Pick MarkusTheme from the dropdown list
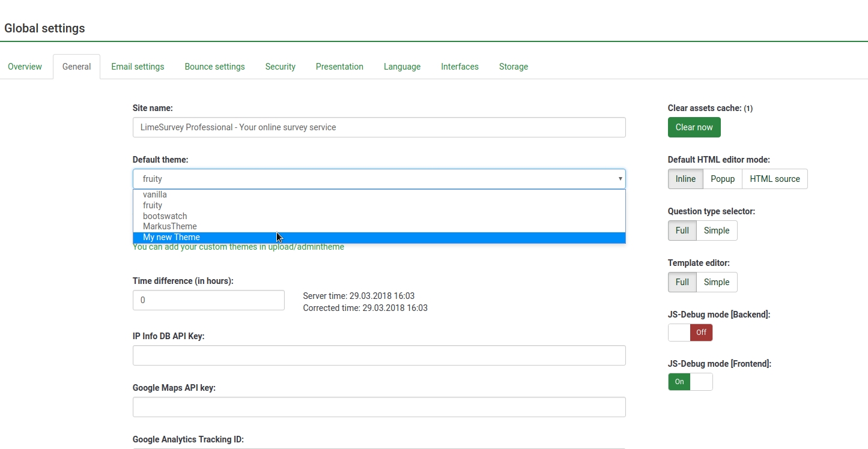This screenshot has height=449, width=868. (169, 226)
